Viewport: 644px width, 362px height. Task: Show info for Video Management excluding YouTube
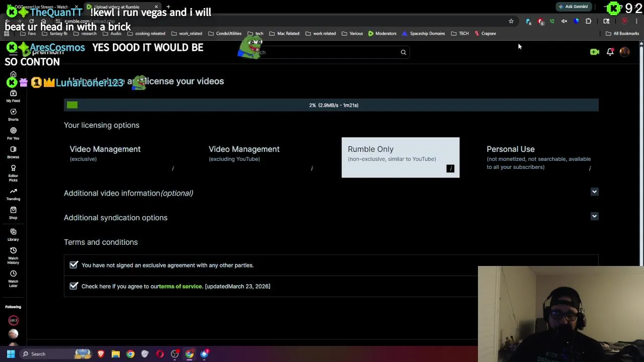(311, 168)
